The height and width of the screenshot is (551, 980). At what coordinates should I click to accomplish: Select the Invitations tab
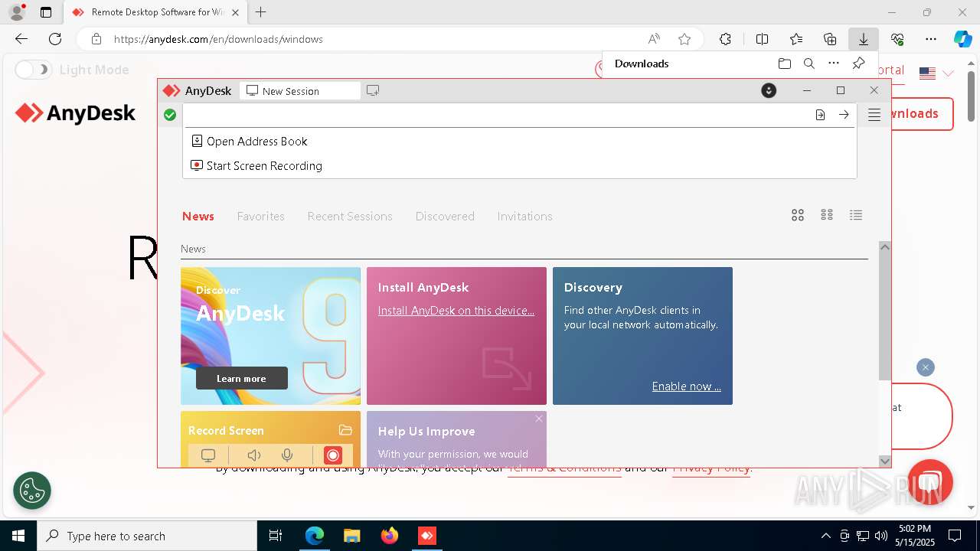524,217
